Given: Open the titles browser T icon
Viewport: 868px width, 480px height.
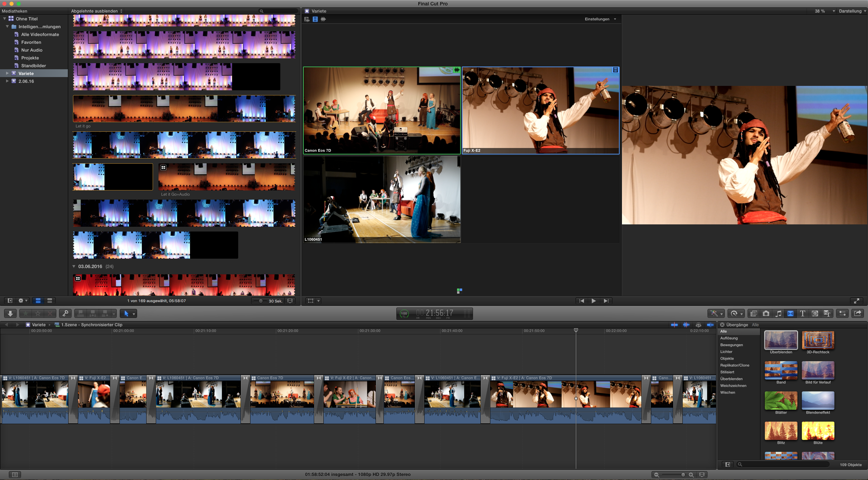Looking at the screenshot, I should point(803,314).
